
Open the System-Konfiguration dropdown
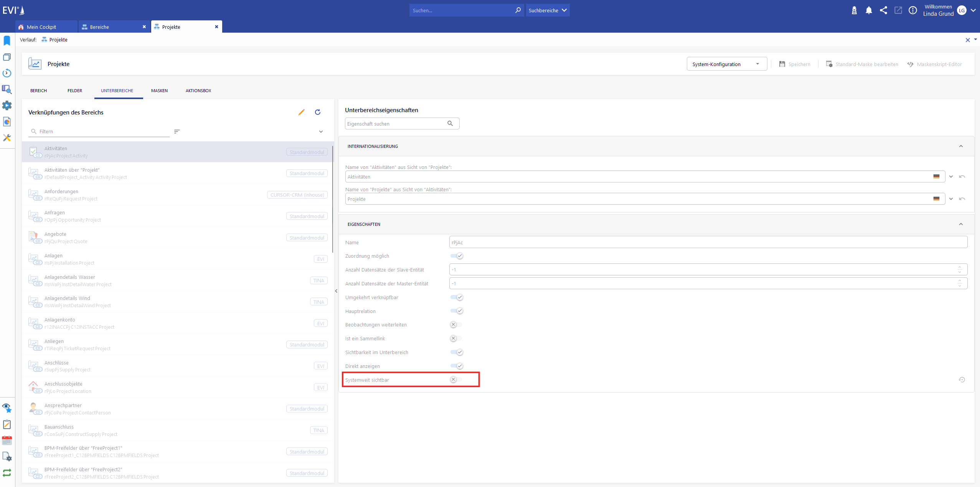[726, 64]
